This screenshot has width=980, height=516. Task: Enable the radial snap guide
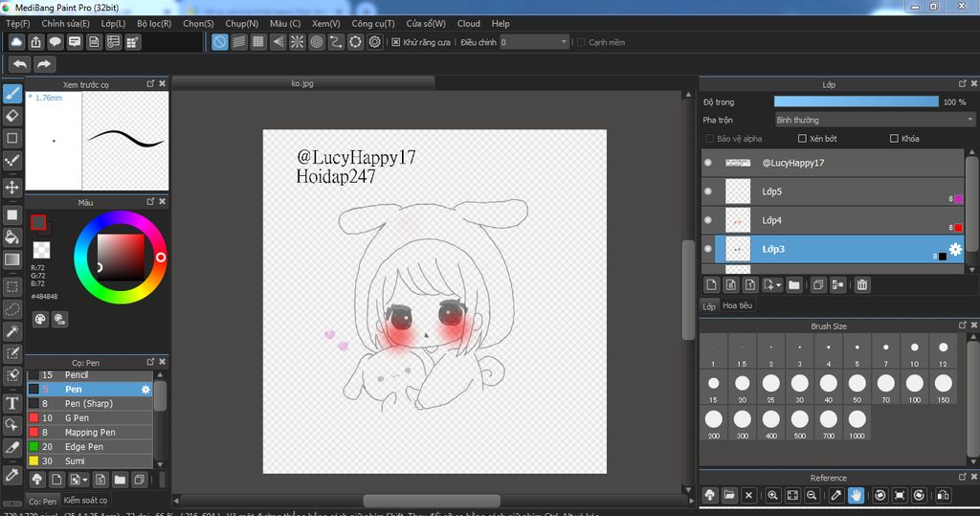[x=297, y=42]
